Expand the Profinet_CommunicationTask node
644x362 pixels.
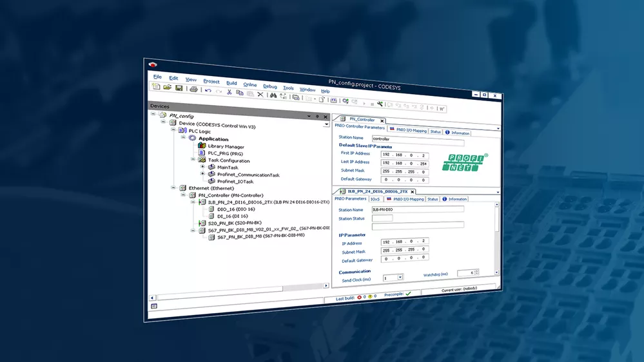[202, 174]
